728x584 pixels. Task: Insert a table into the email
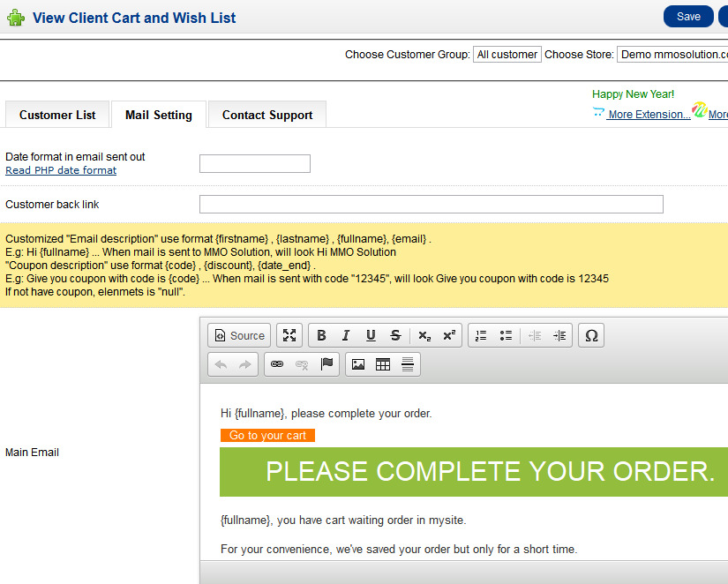point(383,364)
